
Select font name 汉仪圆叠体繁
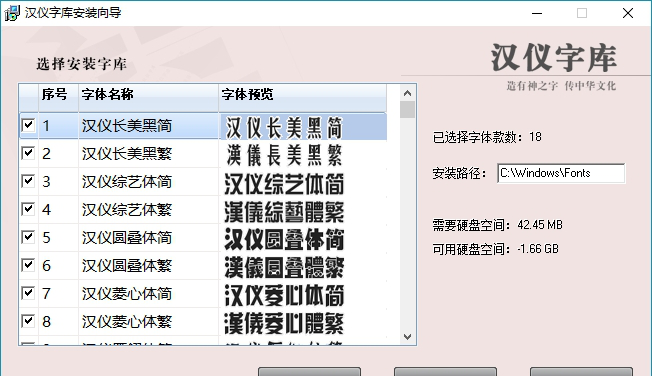[127, 265]
